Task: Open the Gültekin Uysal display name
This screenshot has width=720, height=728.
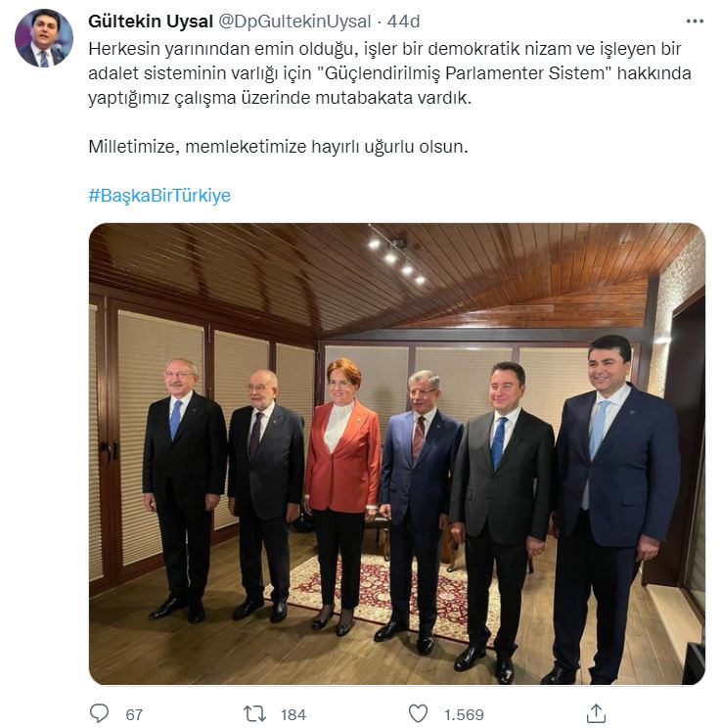Action: pyautogui.click(x=151, y=22)
